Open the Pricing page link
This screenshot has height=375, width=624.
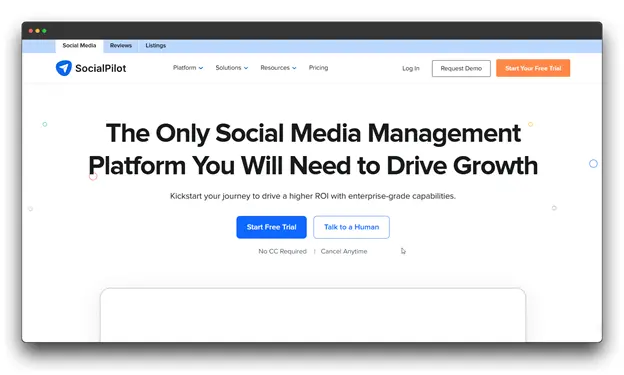click(x=318, y=68)
